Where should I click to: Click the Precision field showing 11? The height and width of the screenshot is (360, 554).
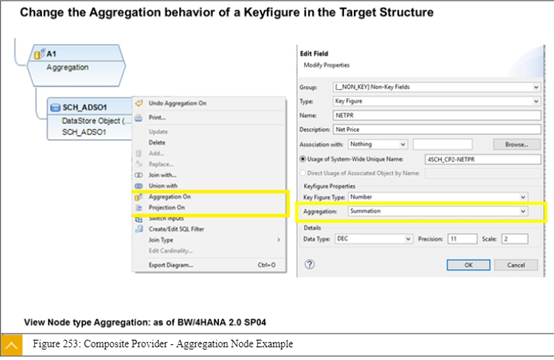click(x=462, y=239)
